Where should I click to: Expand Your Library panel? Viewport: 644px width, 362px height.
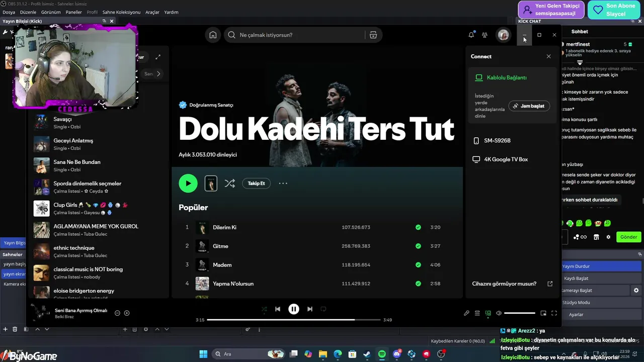pyautogui.click(x=158, y=57)
